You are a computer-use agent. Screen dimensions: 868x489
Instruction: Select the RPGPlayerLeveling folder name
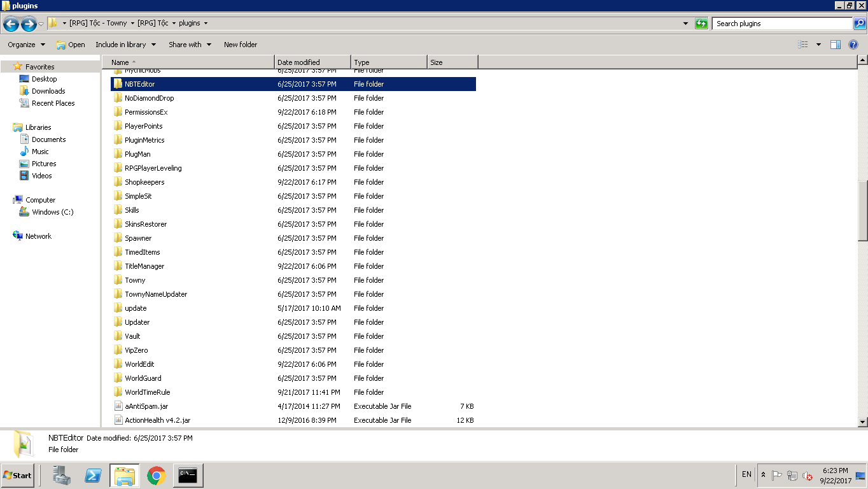pos(153,168)
